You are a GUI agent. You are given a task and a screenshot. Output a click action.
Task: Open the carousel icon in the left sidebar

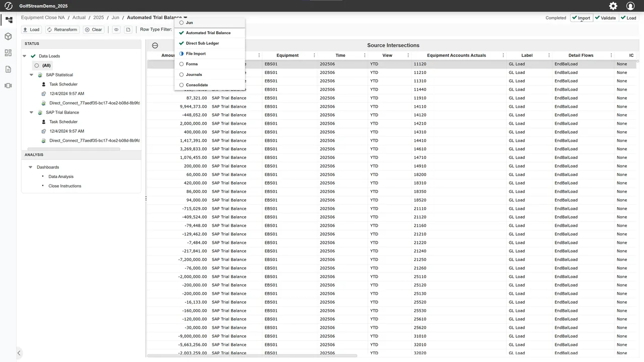coord(8,85)
